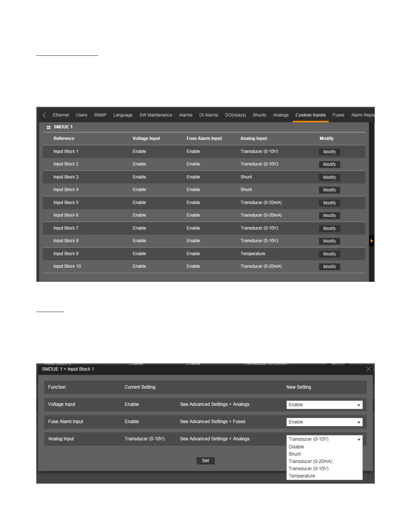411x532 pixels.
Task: Modify Input Block 2
Action: point(329,165)
